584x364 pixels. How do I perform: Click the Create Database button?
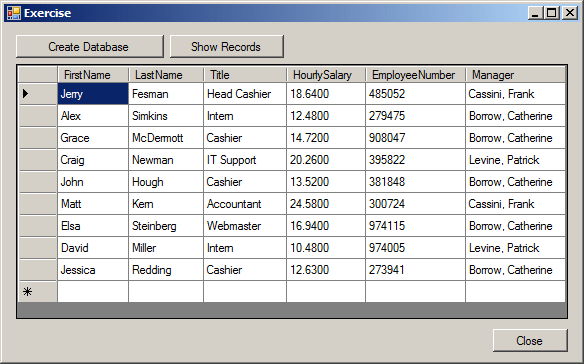(x=90, y=47)
